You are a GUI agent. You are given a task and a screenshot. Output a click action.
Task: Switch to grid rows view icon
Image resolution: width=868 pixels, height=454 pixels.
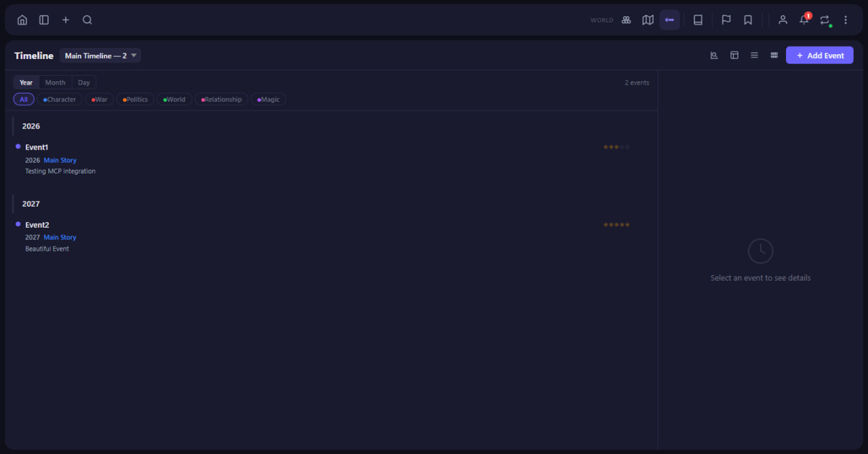point(774,56)
